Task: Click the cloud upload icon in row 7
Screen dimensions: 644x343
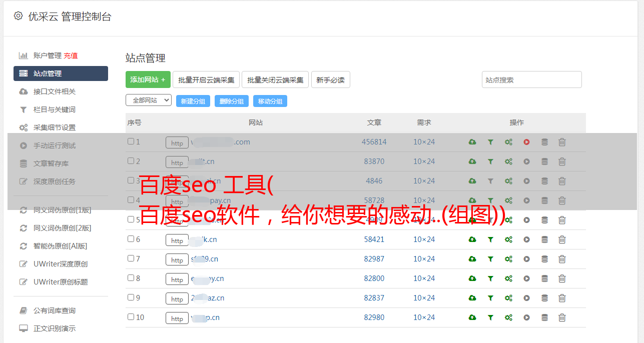Action: point(472,259)
